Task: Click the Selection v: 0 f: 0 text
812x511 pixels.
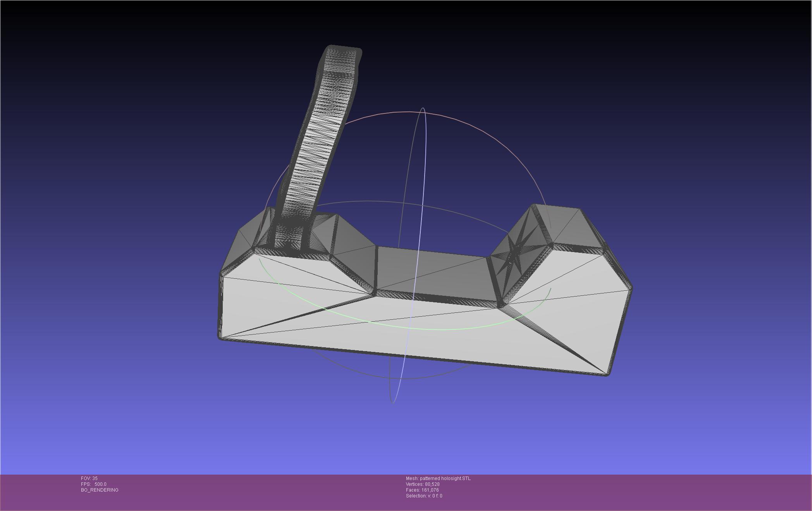Action: click(x=424, y=496)
